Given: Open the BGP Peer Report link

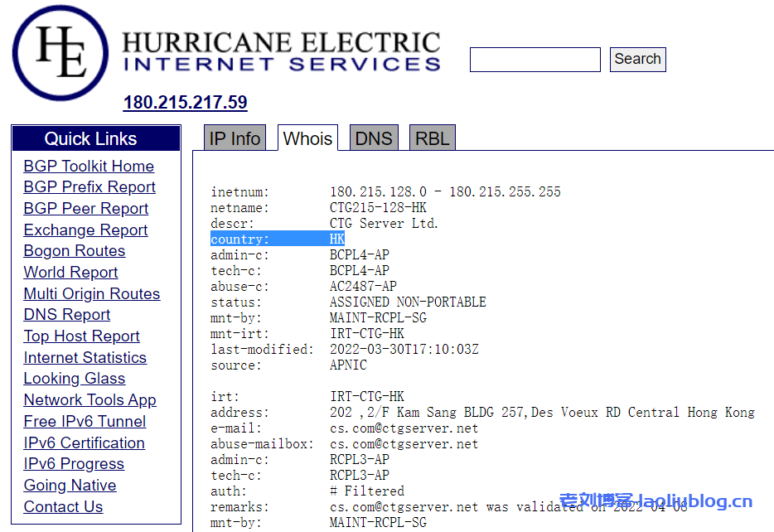Looking at the screenshot, I should click(x=86, y=209).
